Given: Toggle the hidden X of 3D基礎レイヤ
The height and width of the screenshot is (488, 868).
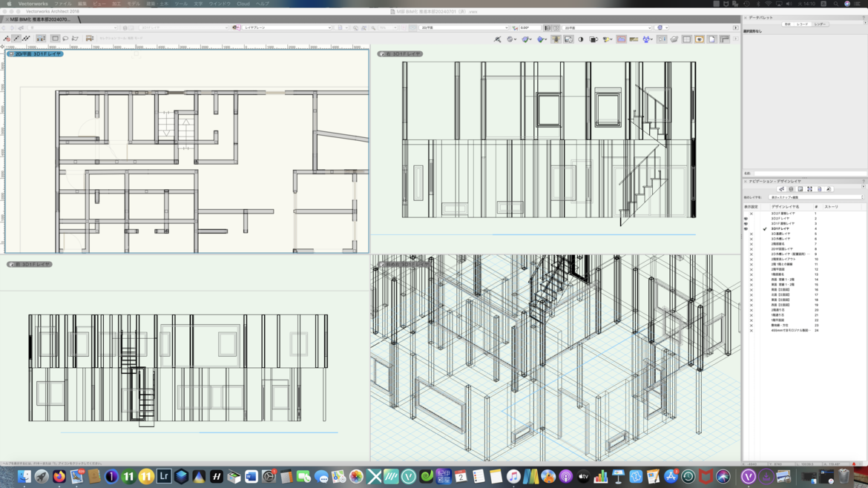Looking at the screenshot, I should click(x=751, y=234).
